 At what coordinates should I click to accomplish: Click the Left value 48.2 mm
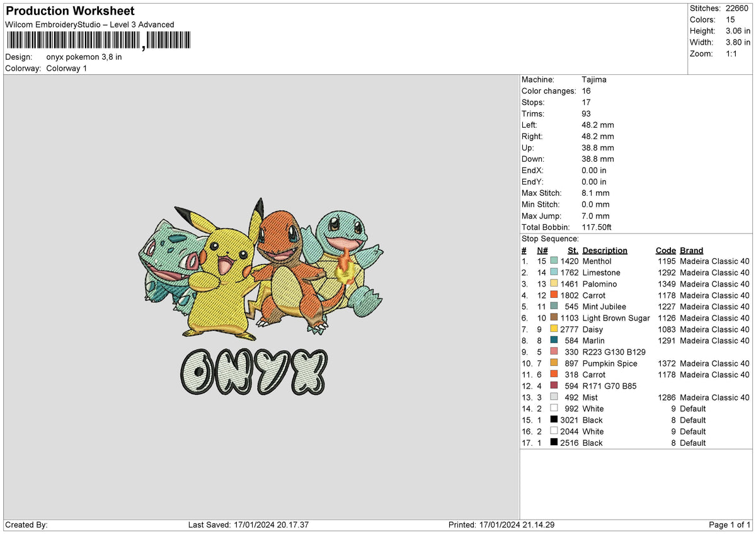(x=598, y=125)
